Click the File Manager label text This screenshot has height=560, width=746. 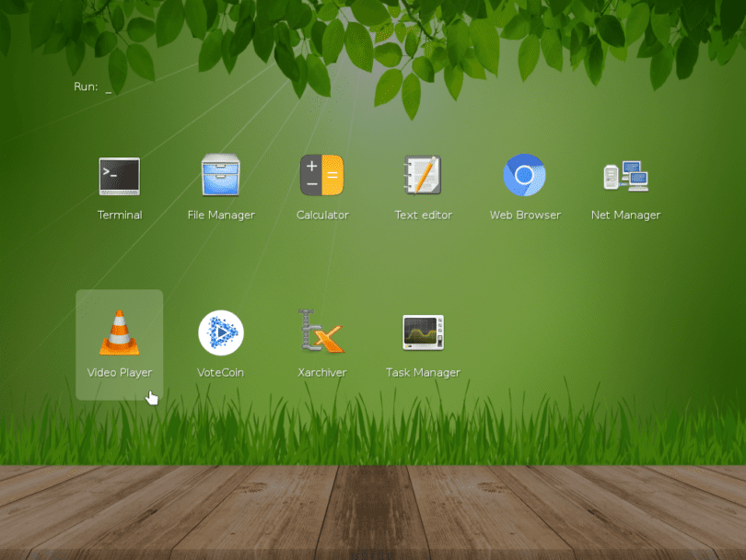[x=220, y=215]
